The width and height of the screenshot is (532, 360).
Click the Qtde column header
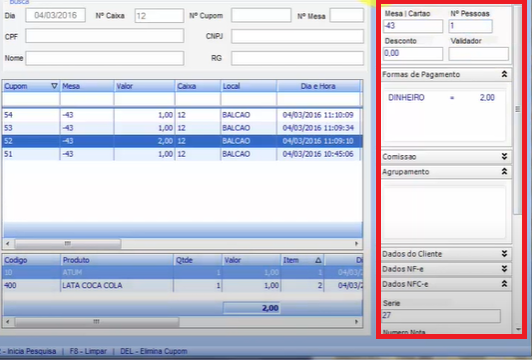click(x=197, y=260)
